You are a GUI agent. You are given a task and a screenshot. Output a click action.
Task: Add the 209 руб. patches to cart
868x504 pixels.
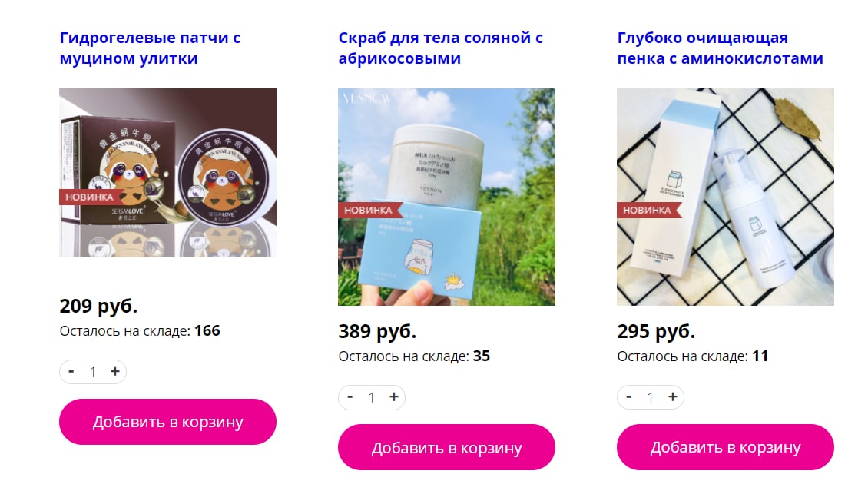tap(167, 422)
